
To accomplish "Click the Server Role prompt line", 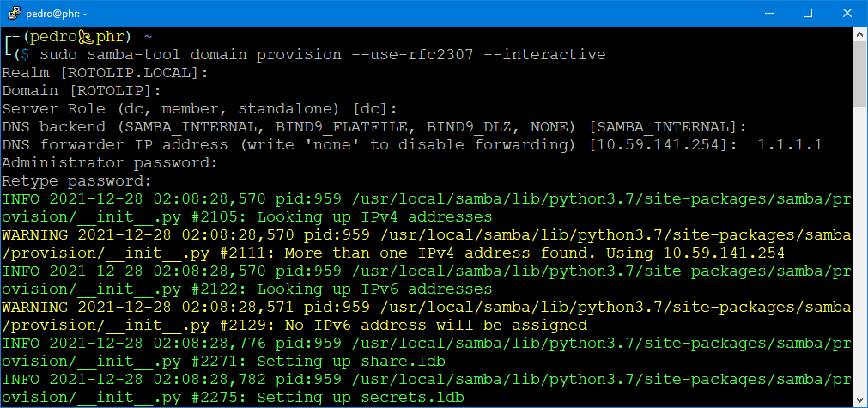I will [199, 109].
